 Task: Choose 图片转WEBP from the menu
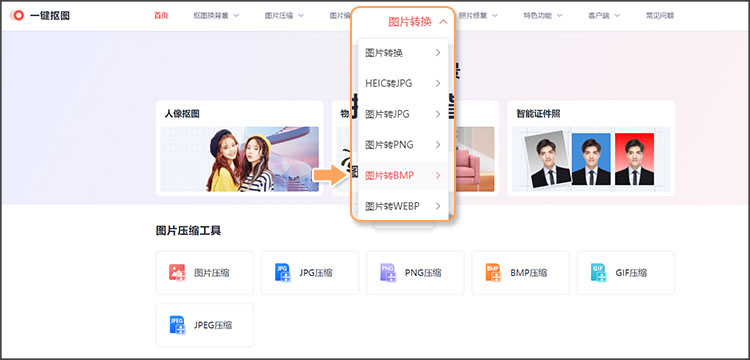click(x=403, y=206)
